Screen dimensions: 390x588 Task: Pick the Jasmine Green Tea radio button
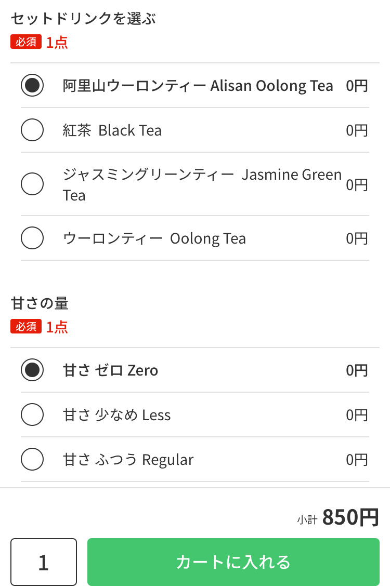click(x=32, y=184)
